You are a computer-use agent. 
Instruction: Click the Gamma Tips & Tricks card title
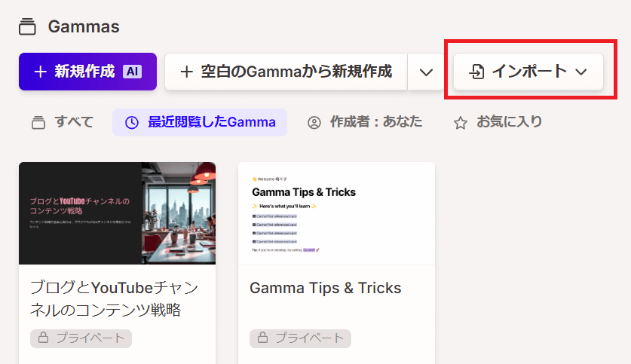325,289
